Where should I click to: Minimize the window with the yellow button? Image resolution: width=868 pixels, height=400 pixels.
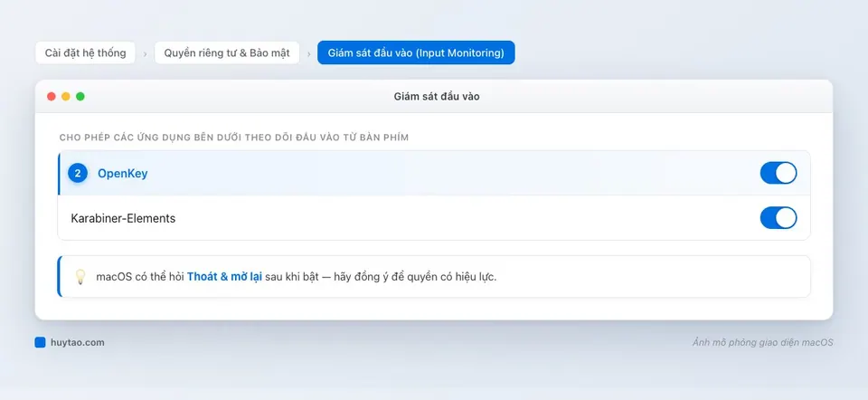point(66,97)
